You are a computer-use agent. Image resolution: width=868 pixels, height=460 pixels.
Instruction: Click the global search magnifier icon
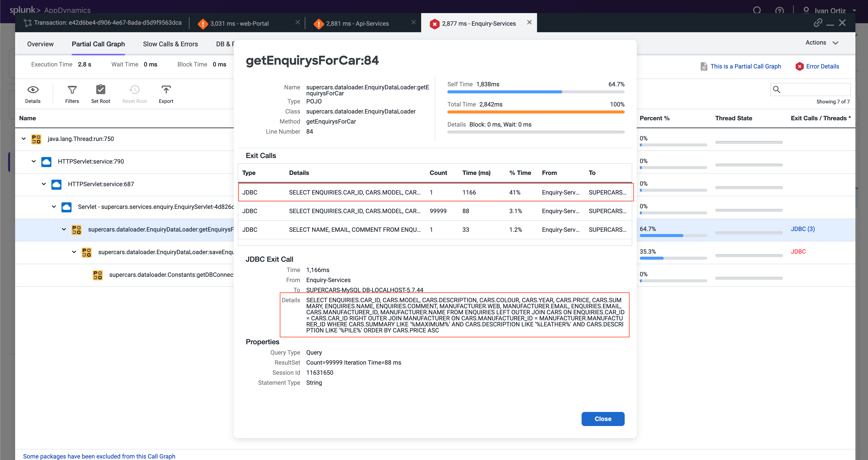point(757,10)
